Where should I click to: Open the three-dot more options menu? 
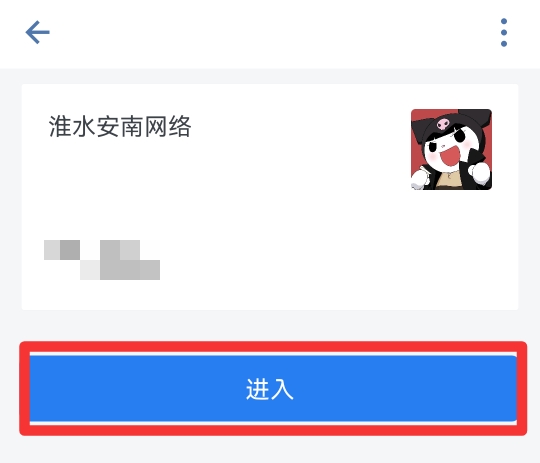(x=504, y=32)
